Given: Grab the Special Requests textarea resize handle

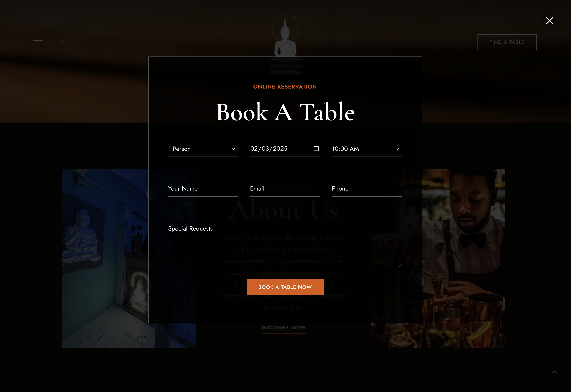Looking at the screenshot, I should [400, 265].
